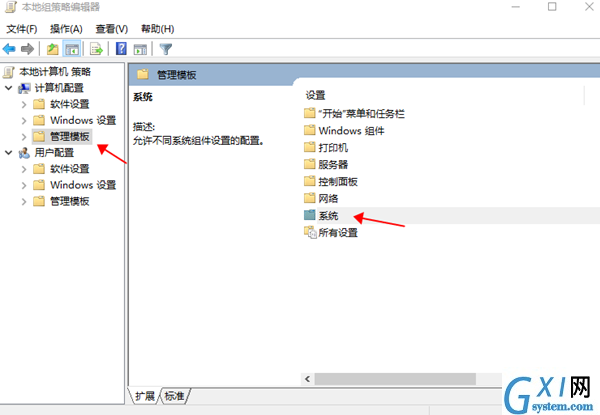
Task: Click the blue Back arrow toolbar icon
Action: click(9, 49)
